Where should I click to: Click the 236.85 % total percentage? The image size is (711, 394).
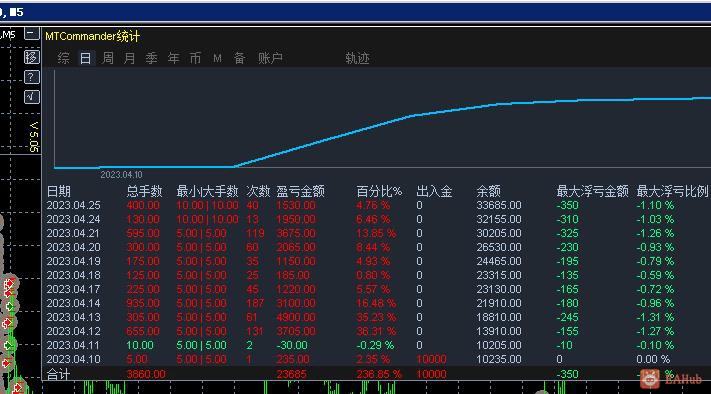pos(379,375)
